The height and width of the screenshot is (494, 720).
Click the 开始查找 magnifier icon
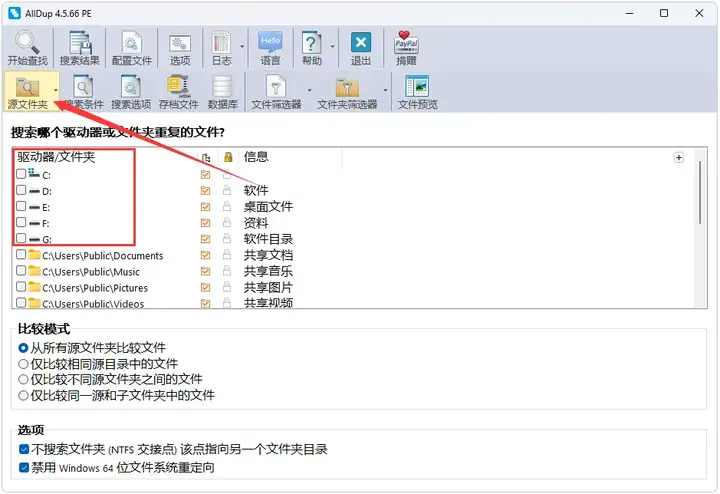(28, 43)
